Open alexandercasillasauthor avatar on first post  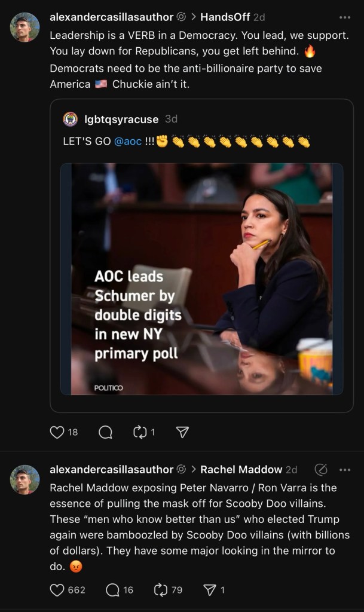(25, 27)
